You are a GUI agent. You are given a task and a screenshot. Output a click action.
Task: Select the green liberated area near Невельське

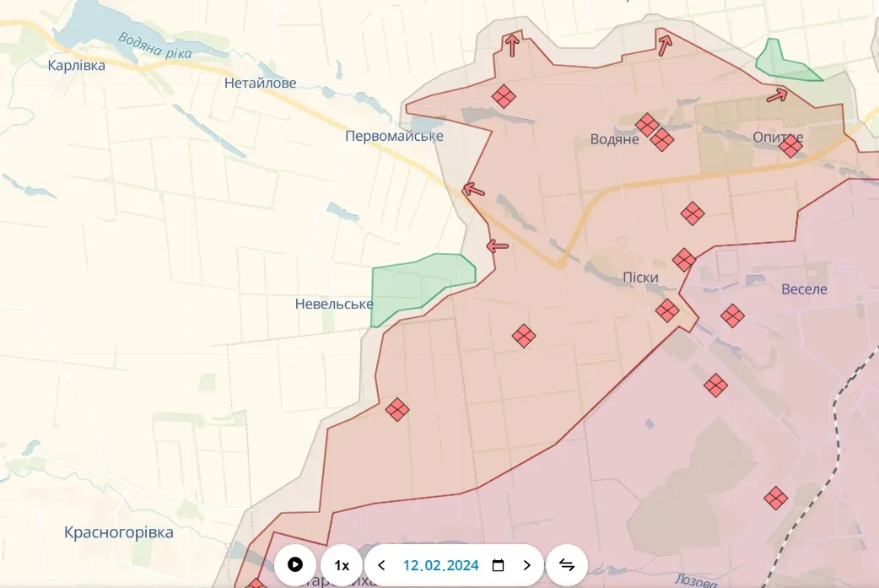tap(419, 284)
